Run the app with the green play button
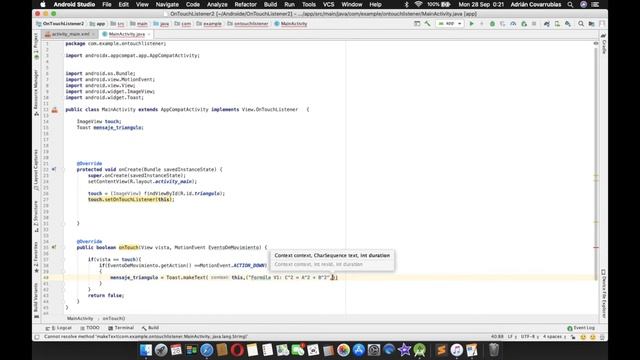Viewport: 640px width, 360px height. 471,24
